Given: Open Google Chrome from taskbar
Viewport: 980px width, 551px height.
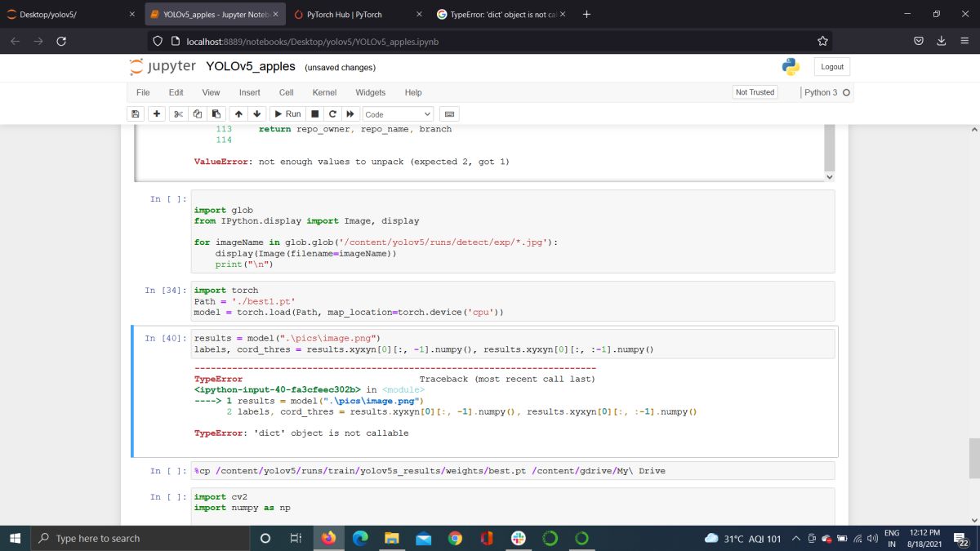Looking at the screenshot, I should pyautogui.click(x=455, y=538).
